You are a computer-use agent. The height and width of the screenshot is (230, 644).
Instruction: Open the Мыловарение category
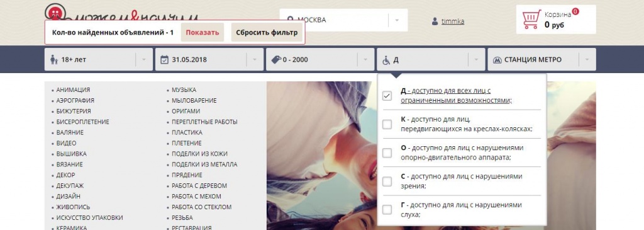tap(194, 100)
